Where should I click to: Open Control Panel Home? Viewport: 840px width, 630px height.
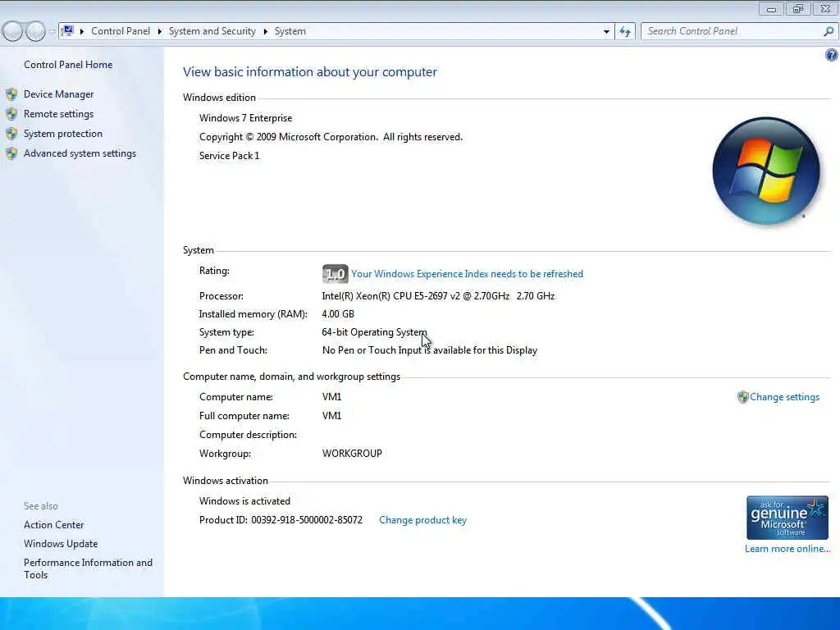tap(68, 65)
